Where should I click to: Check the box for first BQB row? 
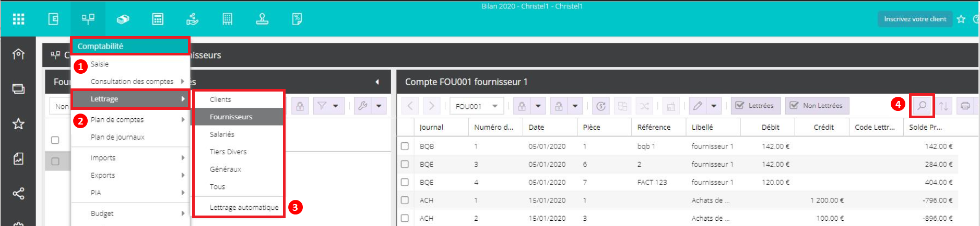(405, 146)
